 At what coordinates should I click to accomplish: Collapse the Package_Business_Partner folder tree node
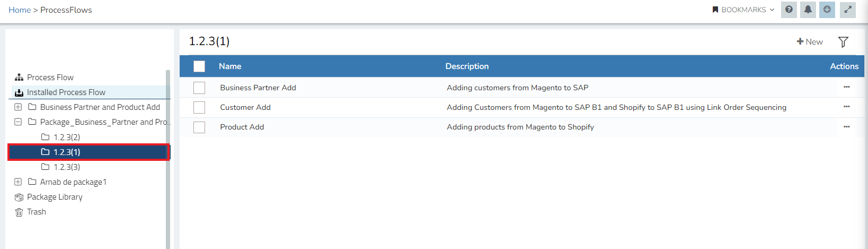(18, 122)
